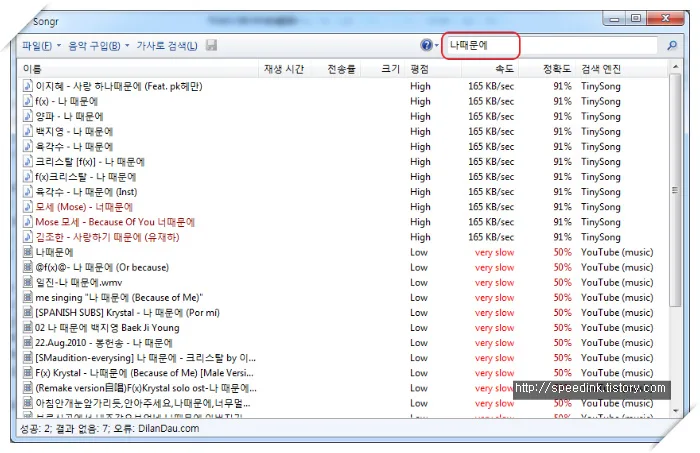The width and height of the screenshot is (700, 453).
Task: Click music icon beside f(x) - 나 때문에
Action: 28,101
